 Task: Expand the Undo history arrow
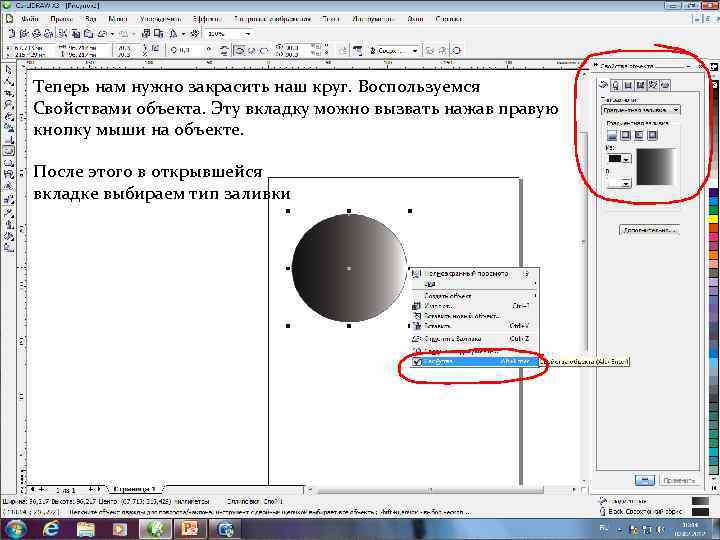coord(112,34)
